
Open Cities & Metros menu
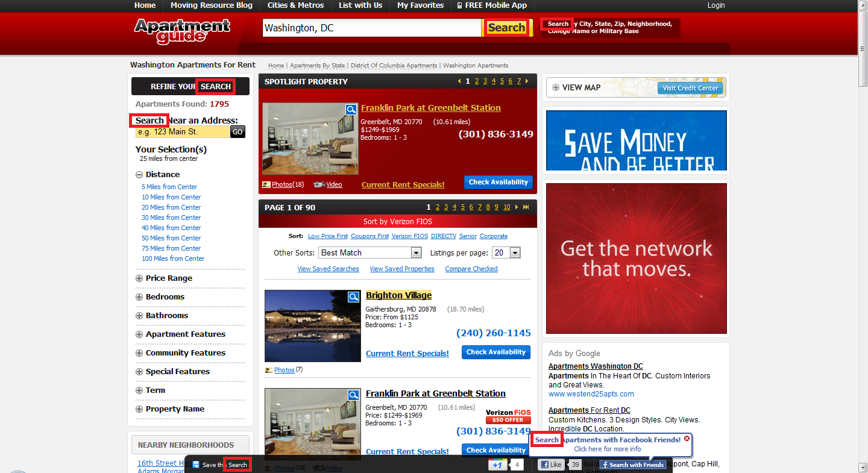click(x=296, y=5)
